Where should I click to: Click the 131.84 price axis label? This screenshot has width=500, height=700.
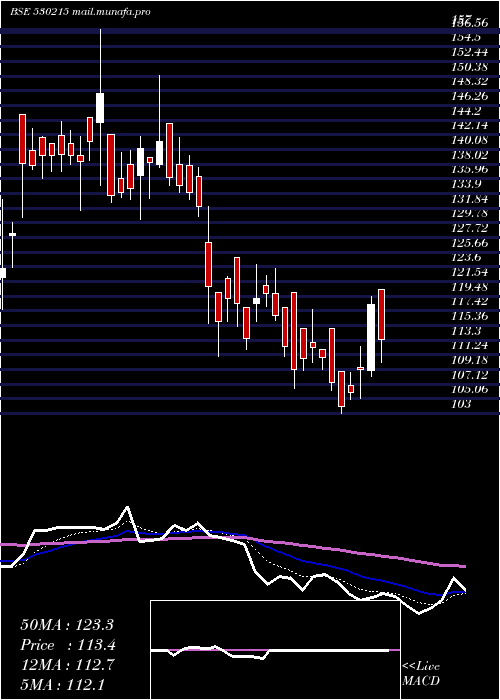point(469,199)
